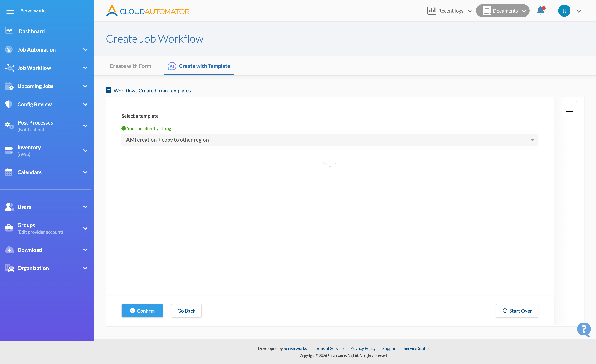
Task: Toggle the side panel layout icon
Action: point(569,109)
